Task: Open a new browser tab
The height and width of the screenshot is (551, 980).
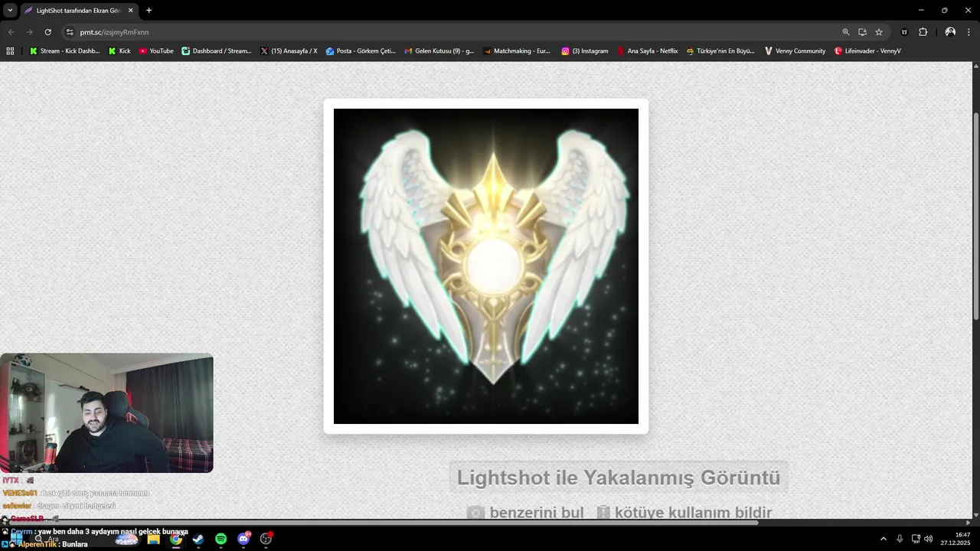Action: [149, 11]
